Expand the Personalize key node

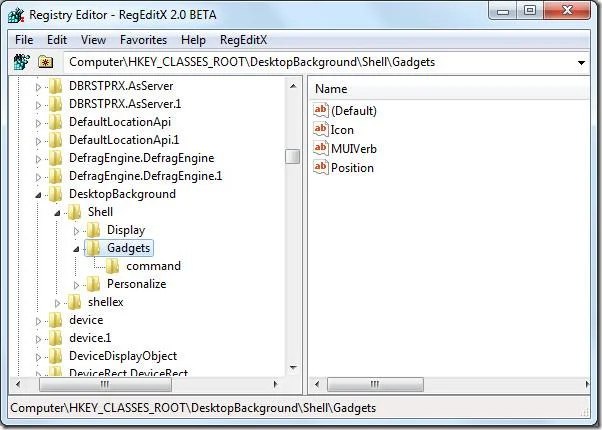tap(76, 285)
